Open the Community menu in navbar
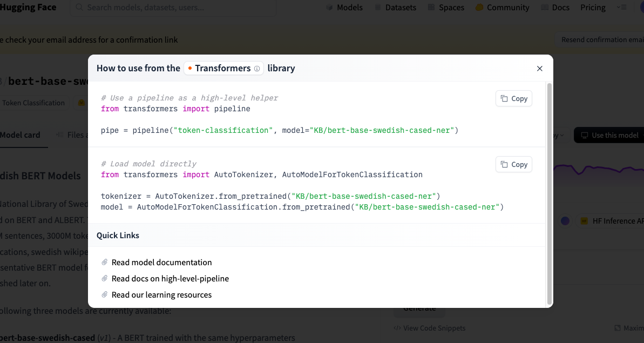Image resolution: width=644 pixels, height=343 pixels. [503, 8]
